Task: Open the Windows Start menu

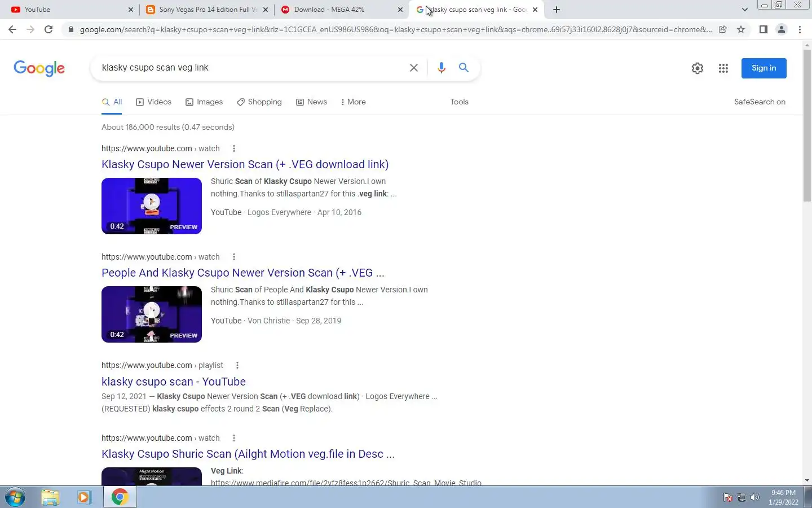Action: [x=15, y=497]
